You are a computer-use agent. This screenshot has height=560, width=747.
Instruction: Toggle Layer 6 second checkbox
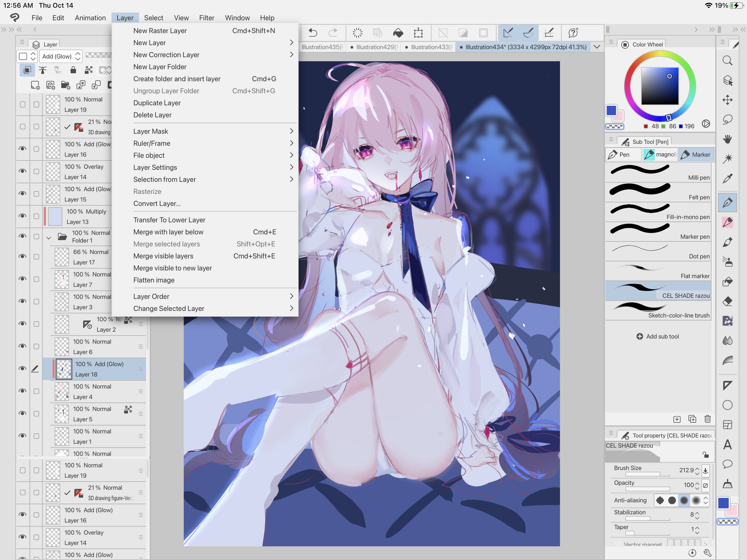(x=36, y=346)
